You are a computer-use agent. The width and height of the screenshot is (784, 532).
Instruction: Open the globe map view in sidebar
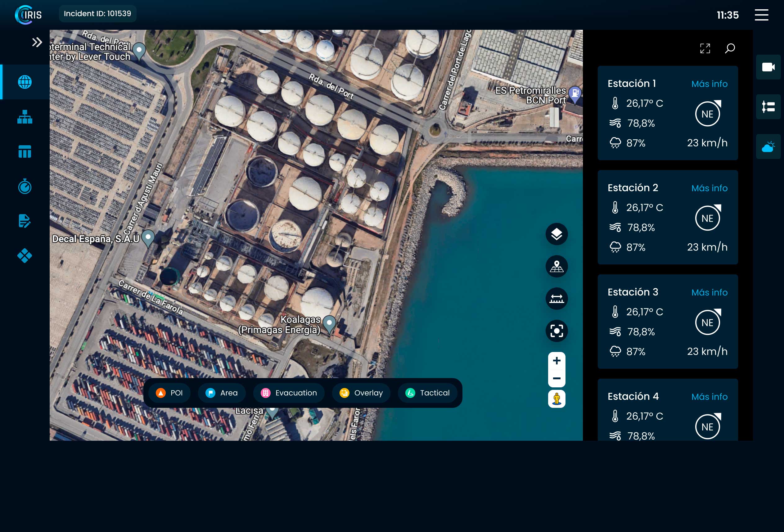click(25, 82)
